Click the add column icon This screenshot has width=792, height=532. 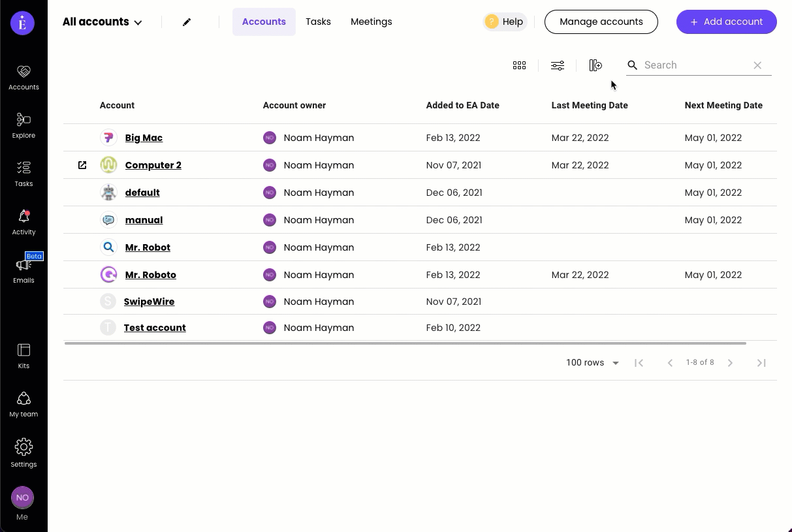[595, 65]
